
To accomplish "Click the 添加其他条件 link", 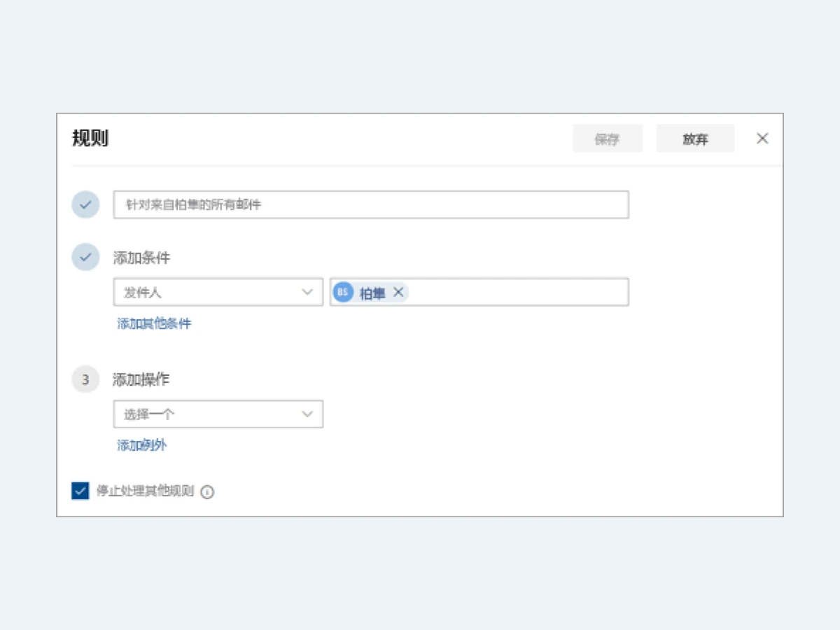I will tap(154, 323).
